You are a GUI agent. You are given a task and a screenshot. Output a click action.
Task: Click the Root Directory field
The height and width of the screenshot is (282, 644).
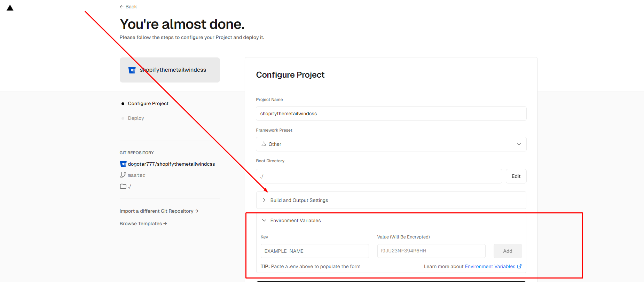(x=379, y=176)
